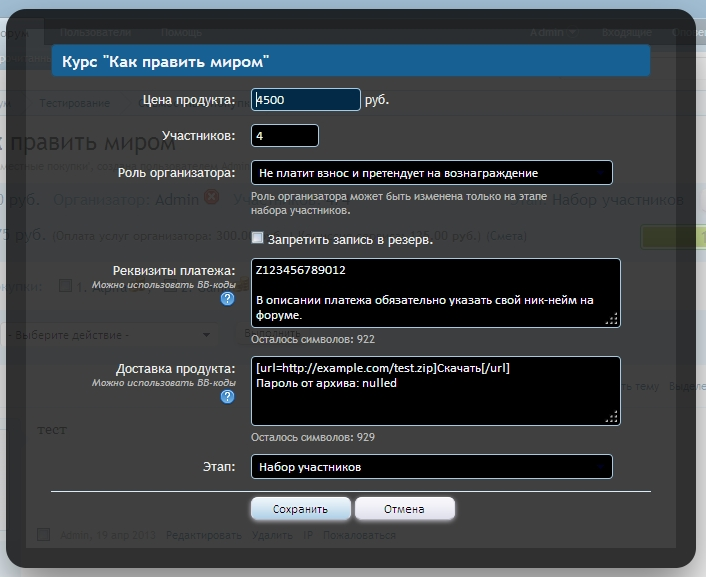Open BB-codes help icon under Доставка продукта
Image resolution: width=706 pixels, height=577 pixels.
[228, 396]
